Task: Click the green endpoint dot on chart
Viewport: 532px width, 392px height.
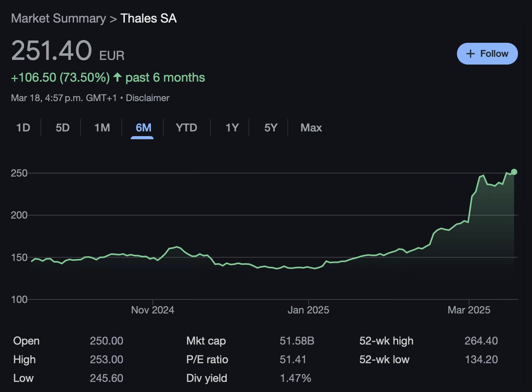Action: (x=514, y=172)
